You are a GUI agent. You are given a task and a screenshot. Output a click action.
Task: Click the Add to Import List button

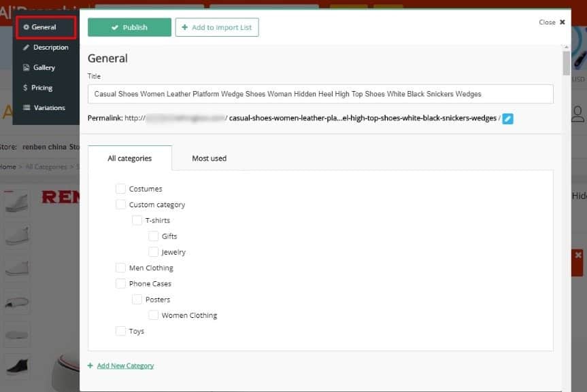point(217,27)
